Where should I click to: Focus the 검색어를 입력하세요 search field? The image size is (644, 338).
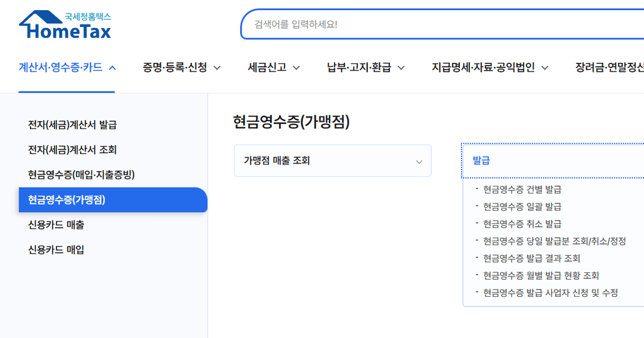coord(442,24)
